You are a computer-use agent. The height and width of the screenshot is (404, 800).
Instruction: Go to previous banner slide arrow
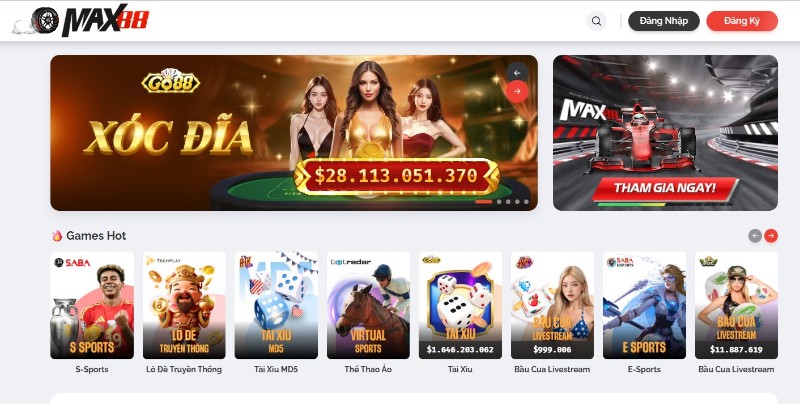click(517, 73)
